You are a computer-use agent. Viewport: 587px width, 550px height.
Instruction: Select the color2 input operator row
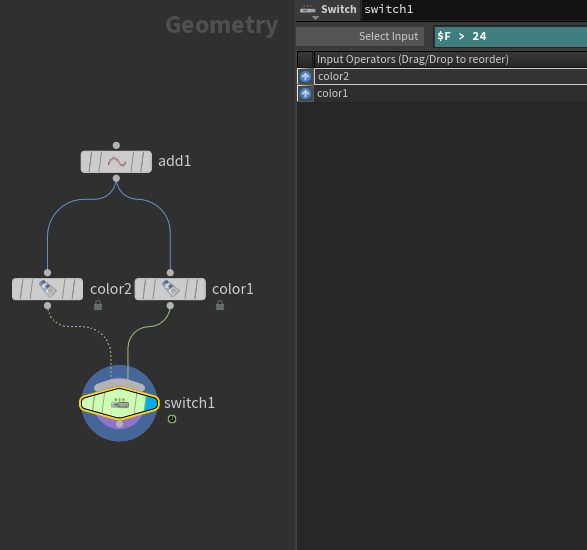tap(450, 76)
